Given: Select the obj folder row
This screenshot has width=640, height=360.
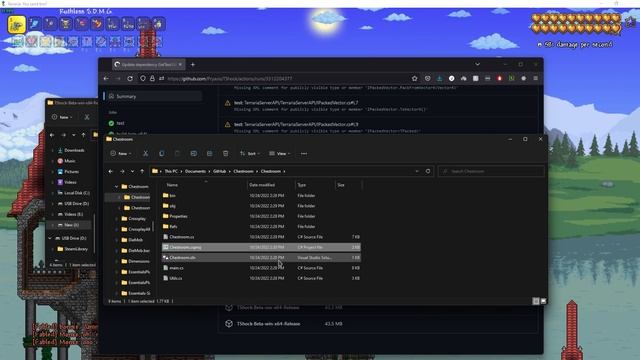Looking at the screenshot, I should click(261, 206).
